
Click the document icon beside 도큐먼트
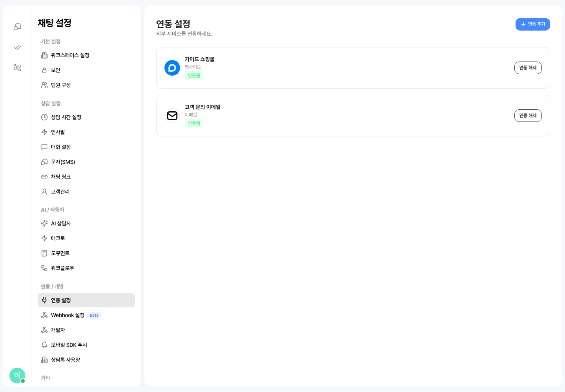[x=44, y=253]
